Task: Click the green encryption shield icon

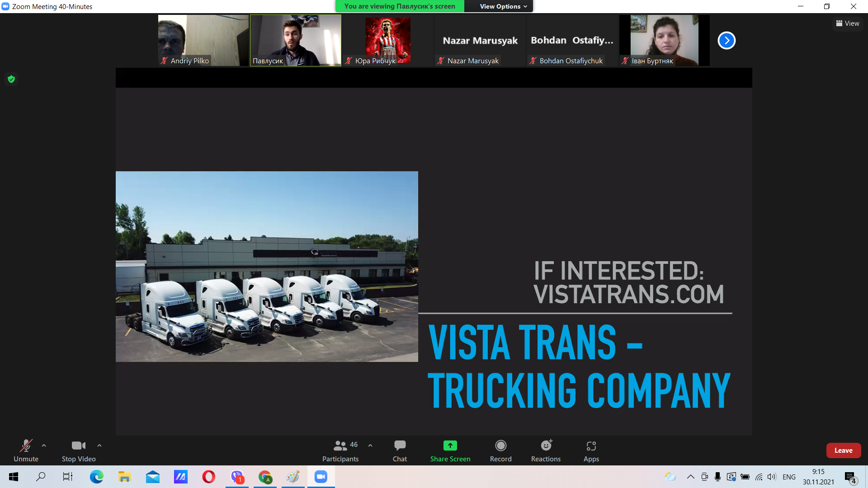Action: coord(11,79)
